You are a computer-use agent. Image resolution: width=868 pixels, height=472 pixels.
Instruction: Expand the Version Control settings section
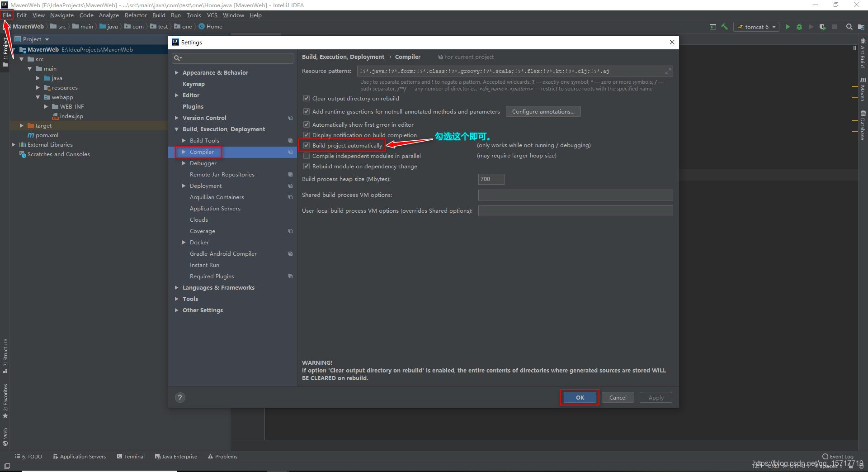pyautogui.click(x=177, y=118)
